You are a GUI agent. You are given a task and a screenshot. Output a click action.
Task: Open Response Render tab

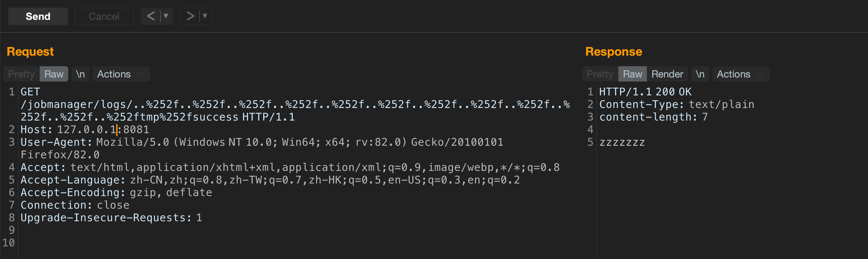point(667,74)
